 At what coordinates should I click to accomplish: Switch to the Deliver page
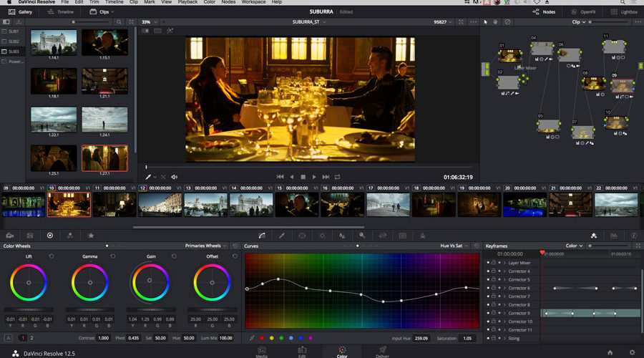[x=382, y=352]
